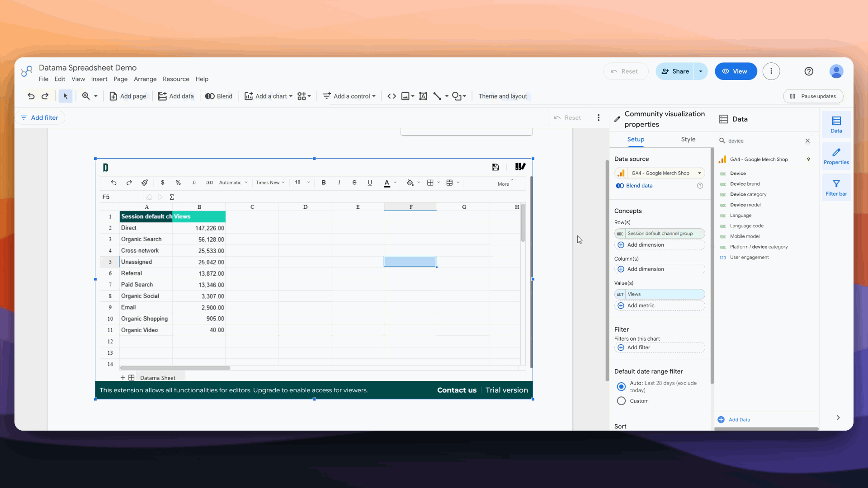
Task: Click Contact us in the banner
Action: pos(457,390)
